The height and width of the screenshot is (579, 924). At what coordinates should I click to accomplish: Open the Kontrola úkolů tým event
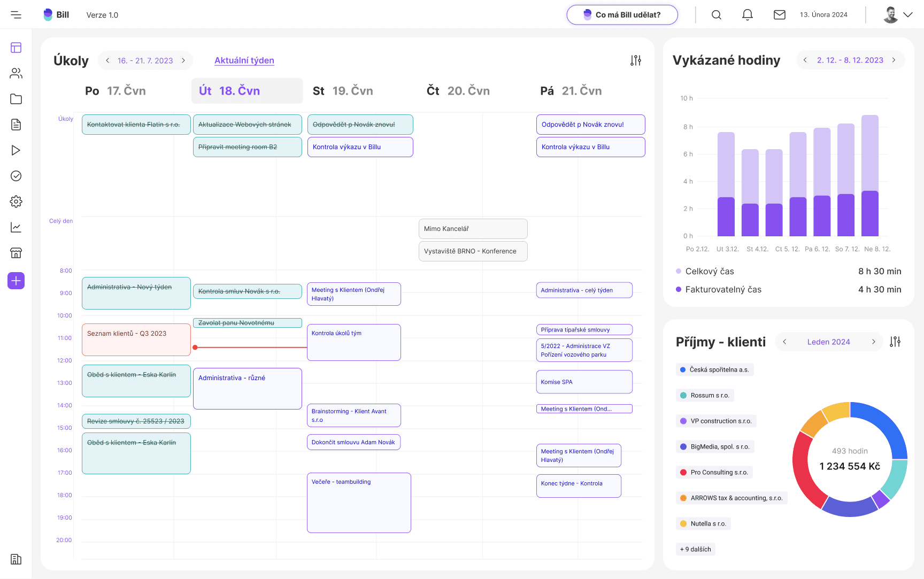click(x=353, y=342)
